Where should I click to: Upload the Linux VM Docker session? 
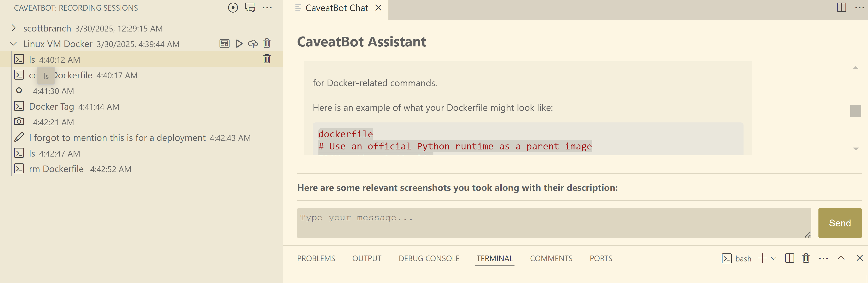253,43
